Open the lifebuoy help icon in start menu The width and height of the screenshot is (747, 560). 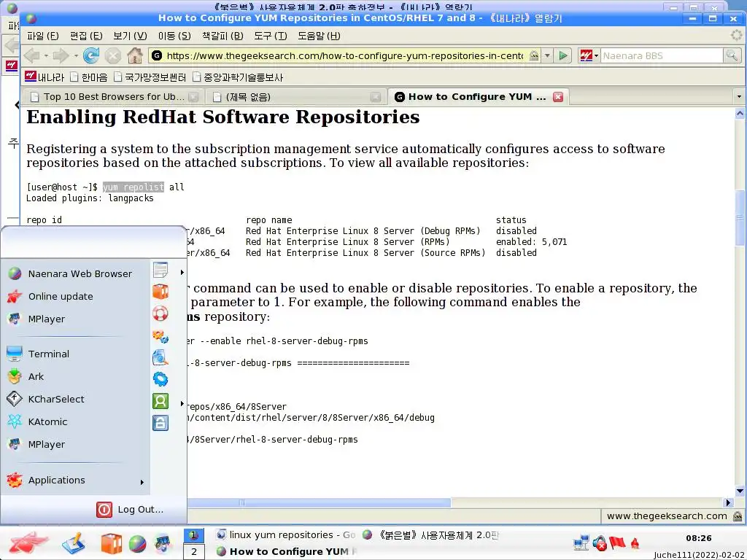[160, 314]
